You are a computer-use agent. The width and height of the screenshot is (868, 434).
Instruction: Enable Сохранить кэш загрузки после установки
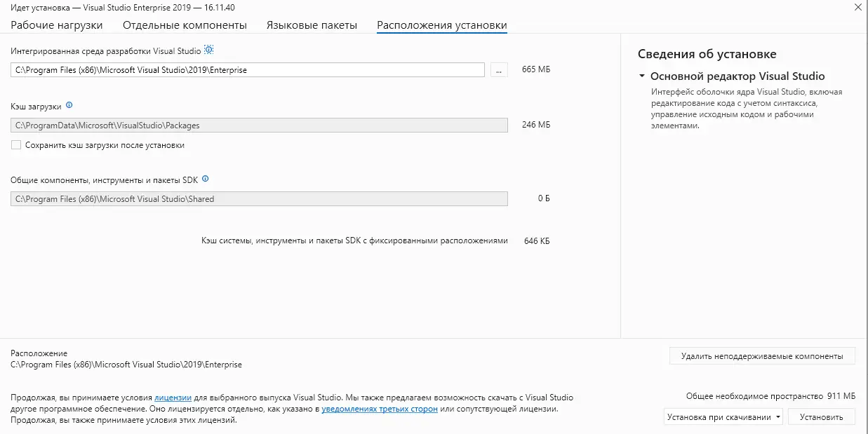15,144
